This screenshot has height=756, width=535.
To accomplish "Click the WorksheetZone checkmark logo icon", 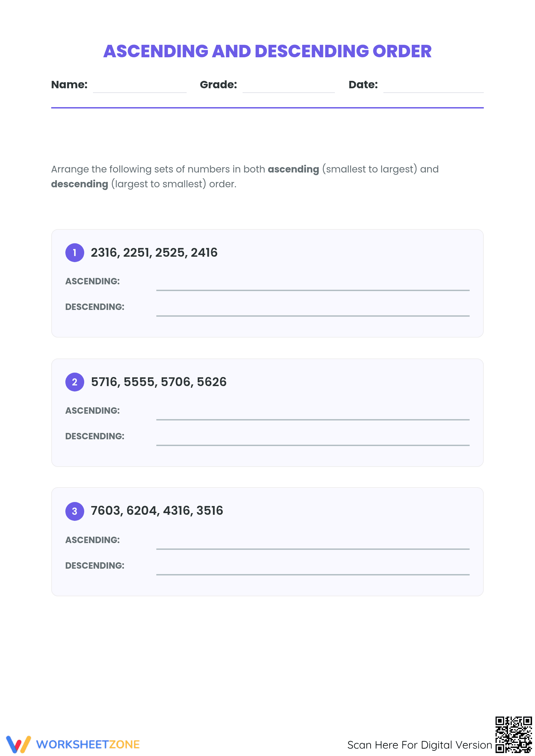I will click(19, 744).
